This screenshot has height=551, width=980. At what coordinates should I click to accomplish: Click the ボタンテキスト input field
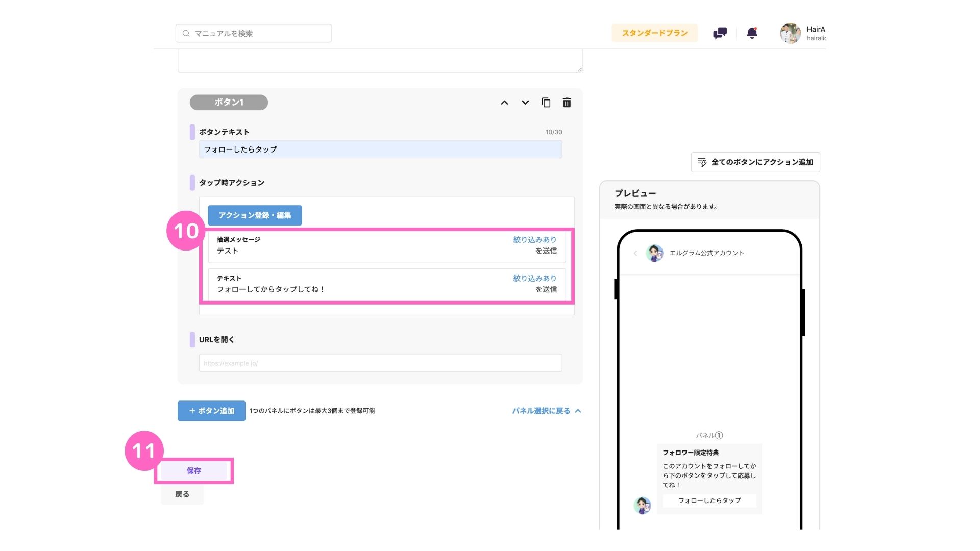tap(380, 149)
